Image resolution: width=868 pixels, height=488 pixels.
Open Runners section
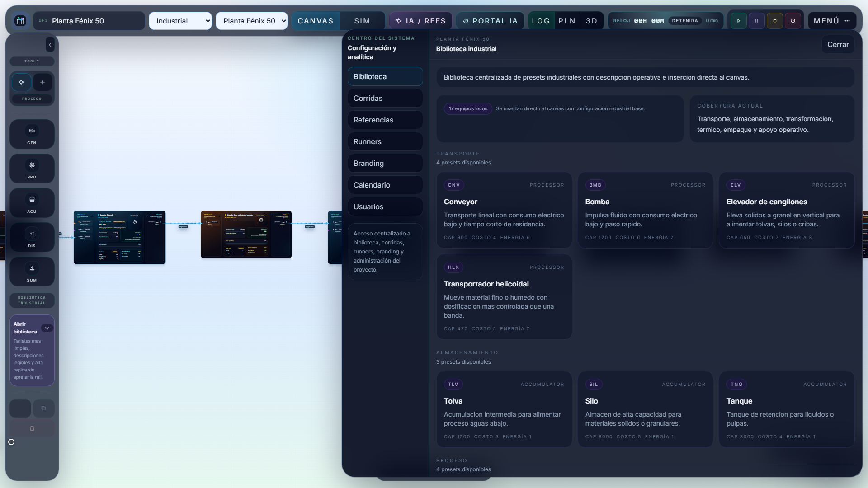pyautogui.click(x=385, y=141)
